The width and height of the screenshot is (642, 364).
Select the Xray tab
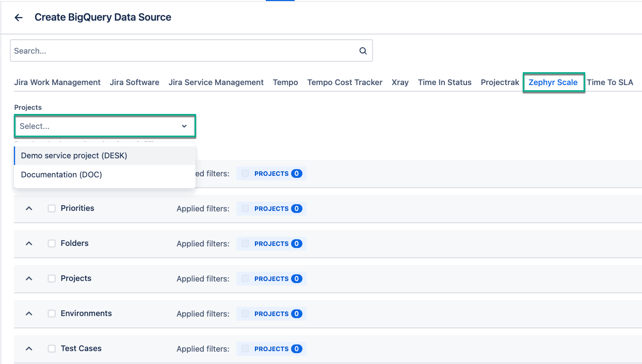click(x=400, y=82)
